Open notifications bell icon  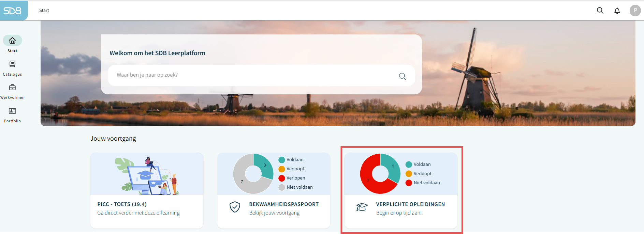click(617, 11)
